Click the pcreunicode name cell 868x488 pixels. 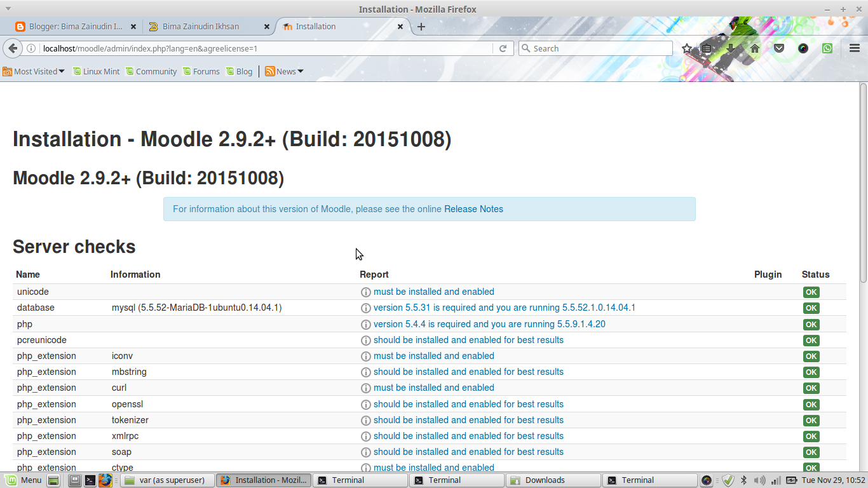pos(42,340)
